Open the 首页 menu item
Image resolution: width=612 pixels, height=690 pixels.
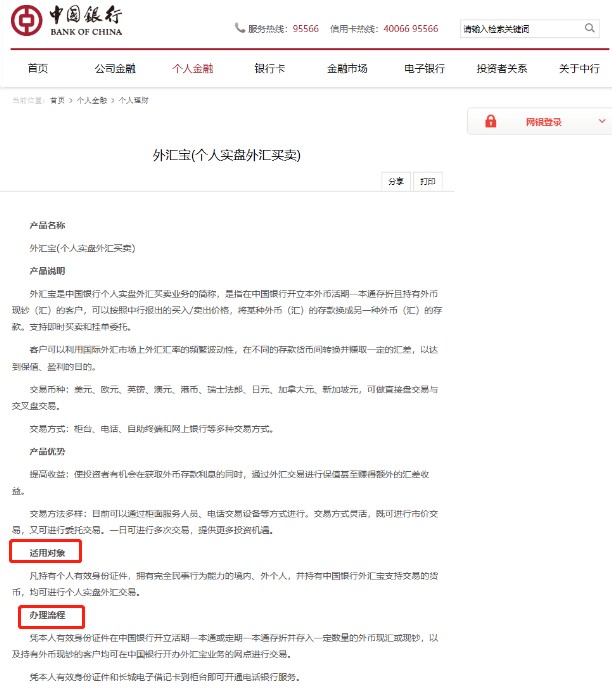click(x=38, y=69)
